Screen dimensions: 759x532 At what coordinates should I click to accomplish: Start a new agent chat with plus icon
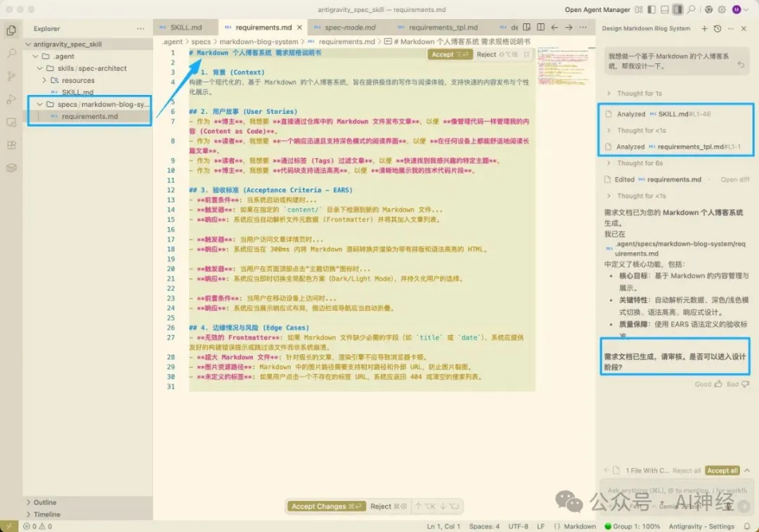click(704, 29)
